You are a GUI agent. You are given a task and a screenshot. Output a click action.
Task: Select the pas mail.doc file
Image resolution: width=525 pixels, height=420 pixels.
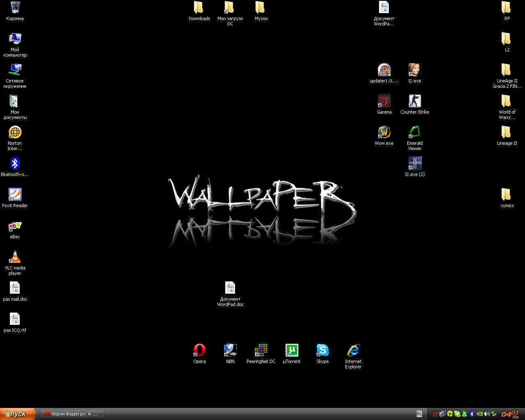click(15, 288)
